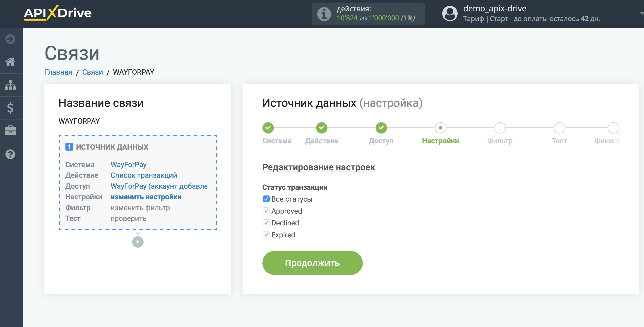Image resolution: width=644 pixels, height=327 pixels.
Task: Click the demo_apix-drive username
Action: [495, 9]
